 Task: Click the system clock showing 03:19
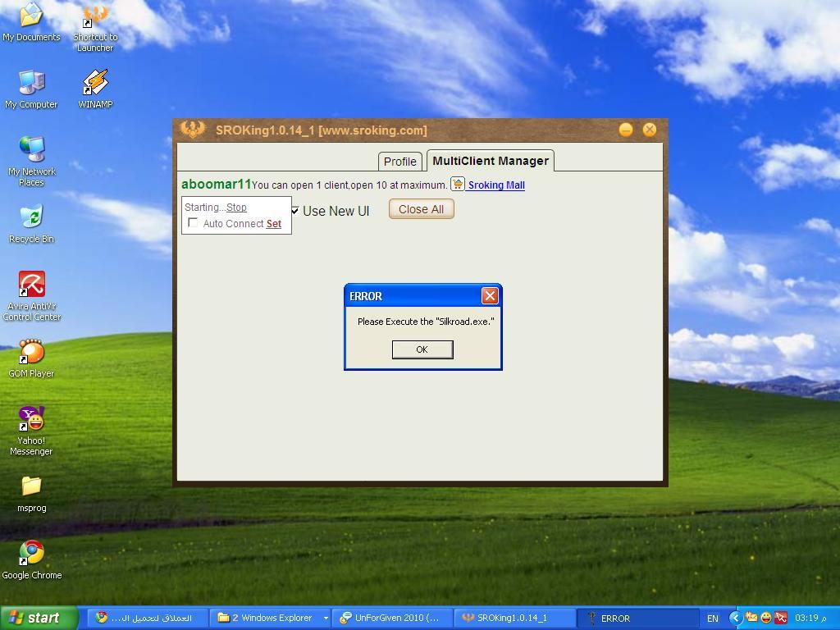pyautogui.click(x=810, y=618)
